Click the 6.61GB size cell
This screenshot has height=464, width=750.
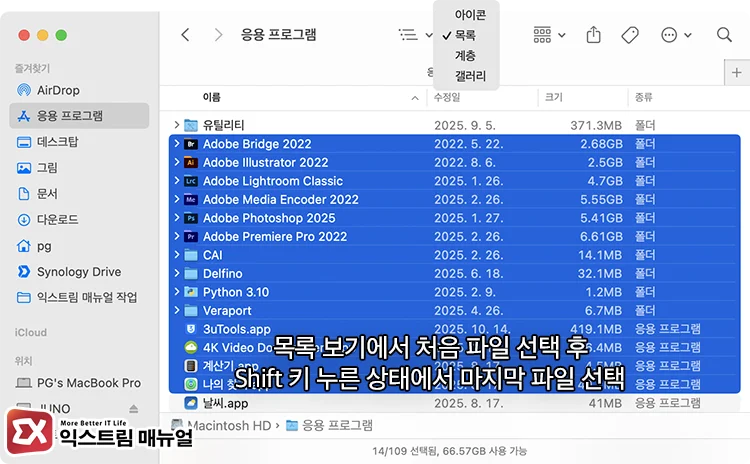point(601,237)
